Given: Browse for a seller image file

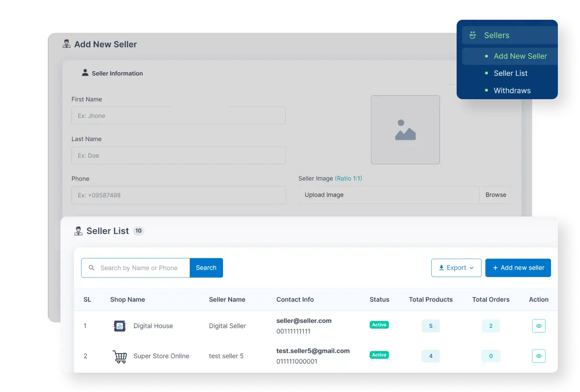Looking at the screenshot, I should tap(495, 194).
